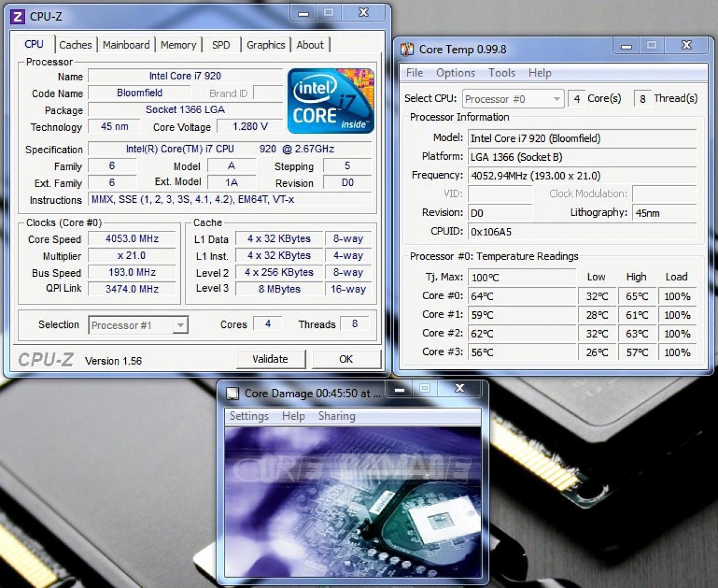Click the Core #3 temperature 56°C

(x=522, y=352)
